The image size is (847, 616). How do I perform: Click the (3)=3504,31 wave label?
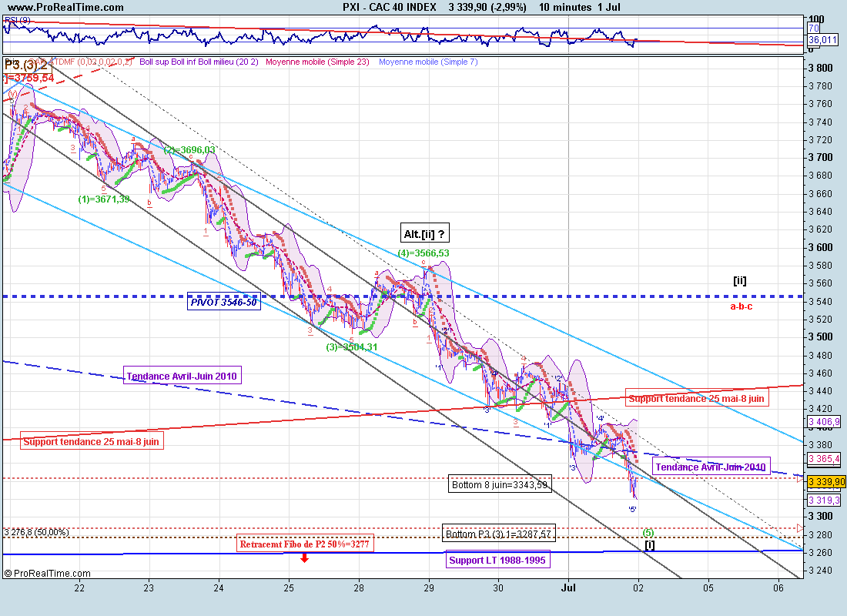352,347
